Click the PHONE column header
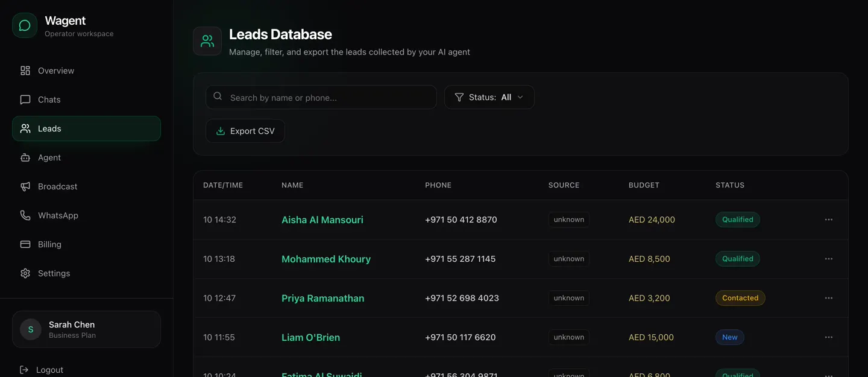The width and height of the screenshot is (868, 377). coord(438,185)
